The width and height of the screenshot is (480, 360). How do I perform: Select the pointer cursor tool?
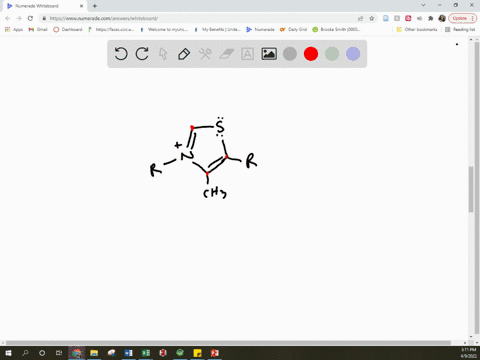163,54
